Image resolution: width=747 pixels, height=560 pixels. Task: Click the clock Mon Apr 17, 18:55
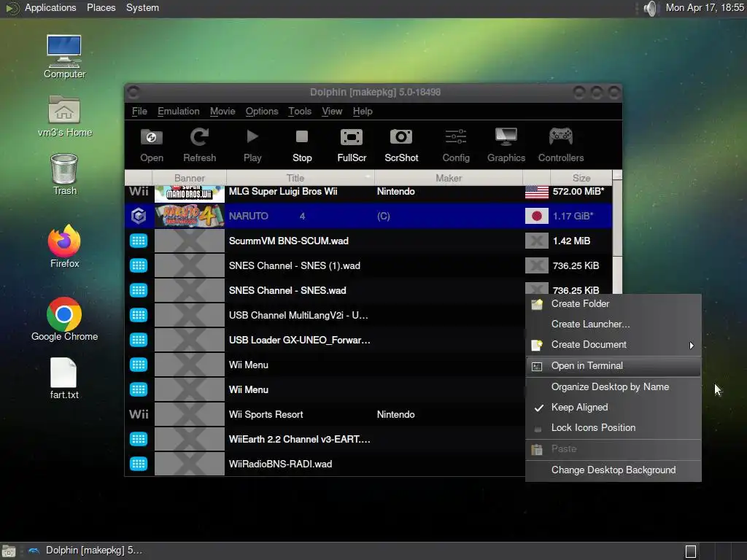705,7
